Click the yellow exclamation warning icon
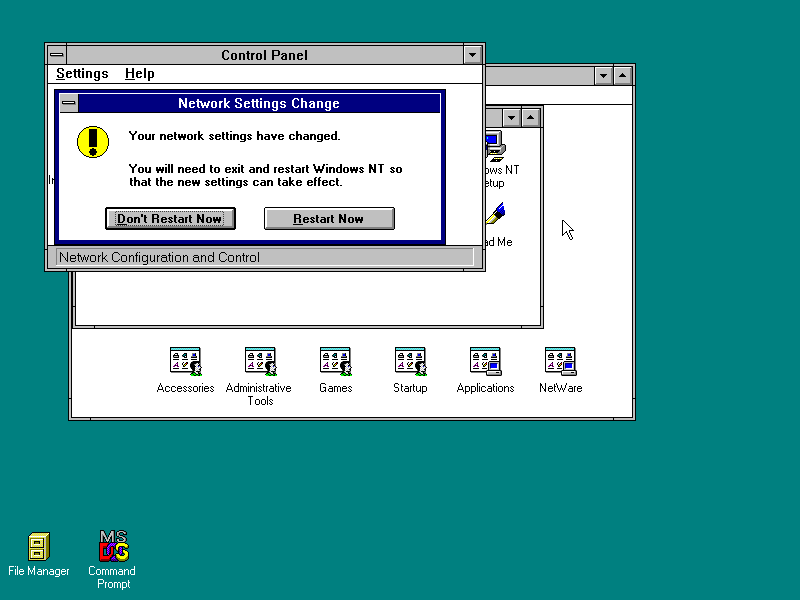Image resolution: width=800 pixels, height=600 pixels. pos(93,142)
